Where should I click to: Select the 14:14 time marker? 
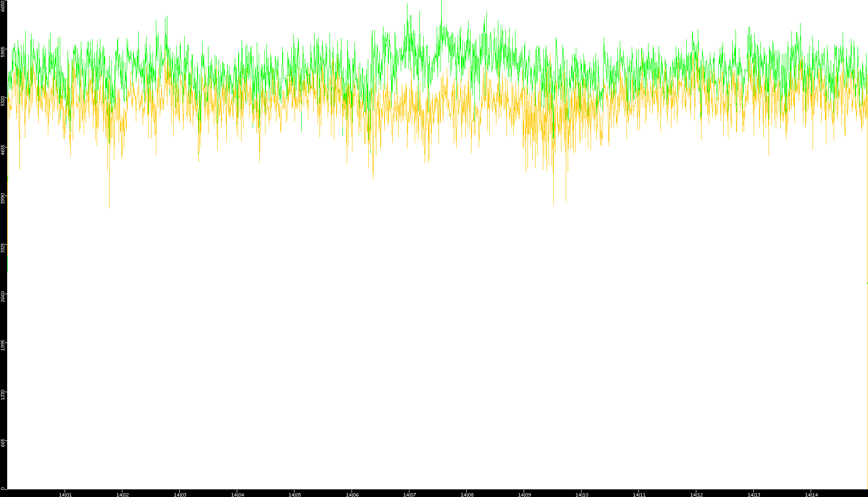click(x=811, y=495)
